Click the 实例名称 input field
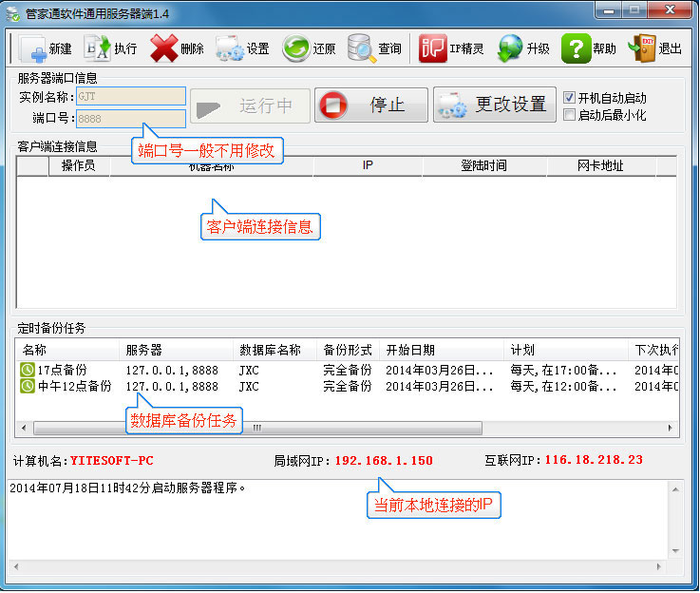Image resolution: width=700 pixels, height=593 pixels. (x=131, y=96)
